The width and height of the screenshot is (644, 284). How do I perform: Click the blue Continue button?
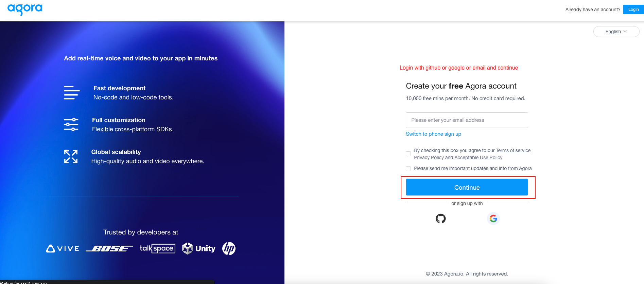tap(467, 187)
